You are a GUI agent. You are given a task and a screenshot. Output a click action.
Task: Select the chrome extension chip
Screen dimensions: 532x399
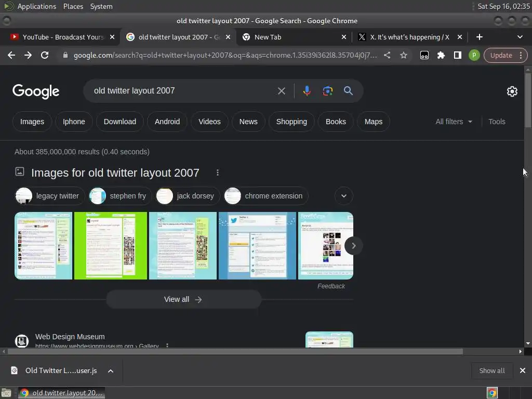click(266, 196)
